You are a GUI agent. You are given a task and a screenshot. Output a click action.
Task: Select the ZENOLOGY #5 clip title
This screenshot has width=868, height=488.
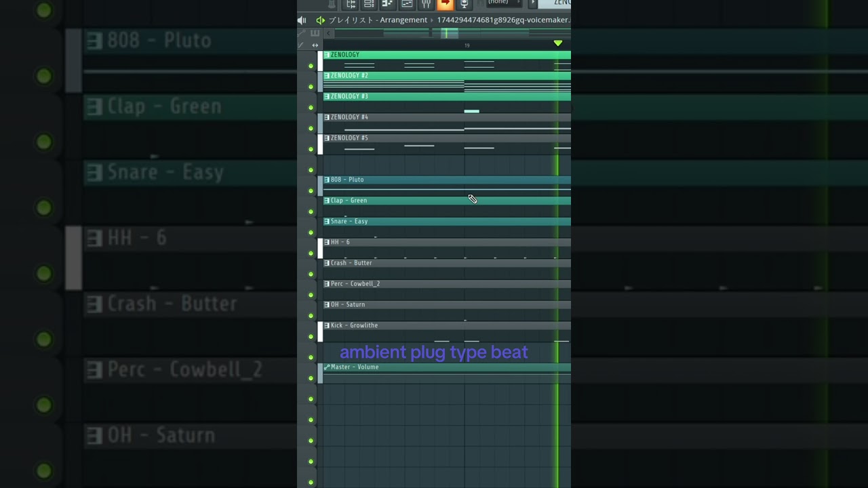coord(350,138)
